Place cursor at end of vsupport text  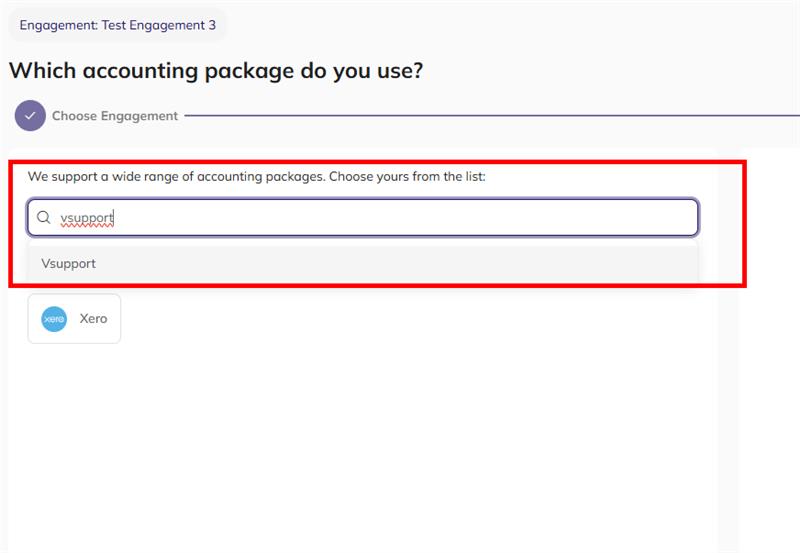tap(113, 218)
